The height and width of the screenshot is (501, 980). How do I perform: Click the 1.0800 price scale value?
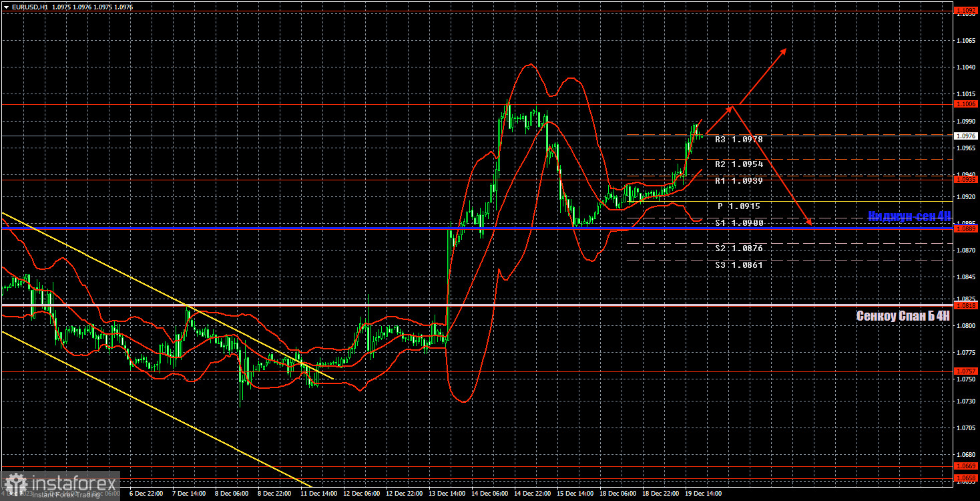click(x=966, y=326)
